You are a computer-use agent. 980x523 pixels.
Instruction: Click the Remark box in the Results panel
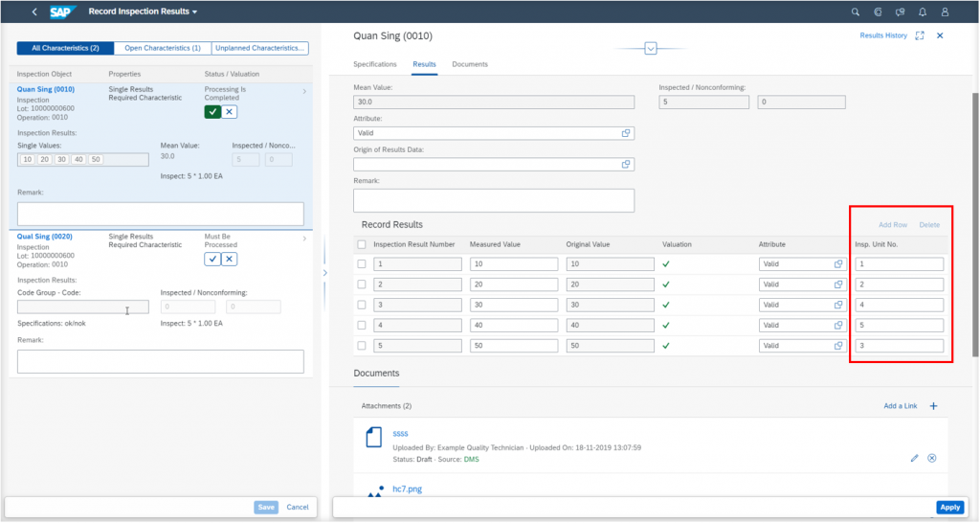click(x=494, y=201)
